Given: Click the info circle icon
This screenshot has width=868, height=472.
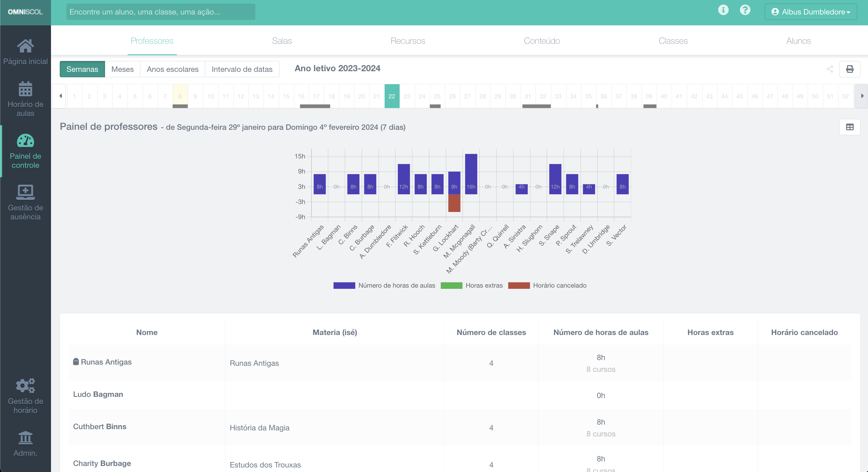Looking at the screenshot, I should (723, 10).
